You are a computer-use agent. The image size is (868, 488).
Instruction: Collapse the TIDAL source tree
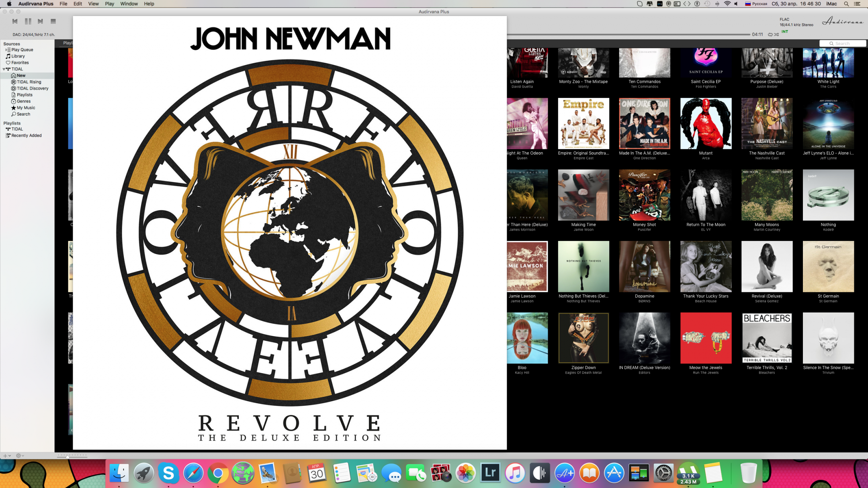coord(4,69)
